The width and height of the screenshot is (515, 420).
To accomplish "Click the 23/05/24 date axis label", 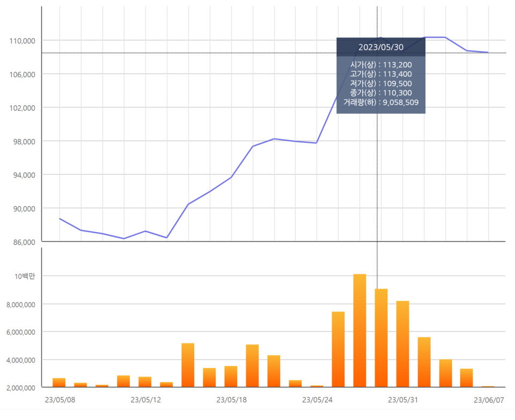I will pyautogui.click(x=317, y=400).
